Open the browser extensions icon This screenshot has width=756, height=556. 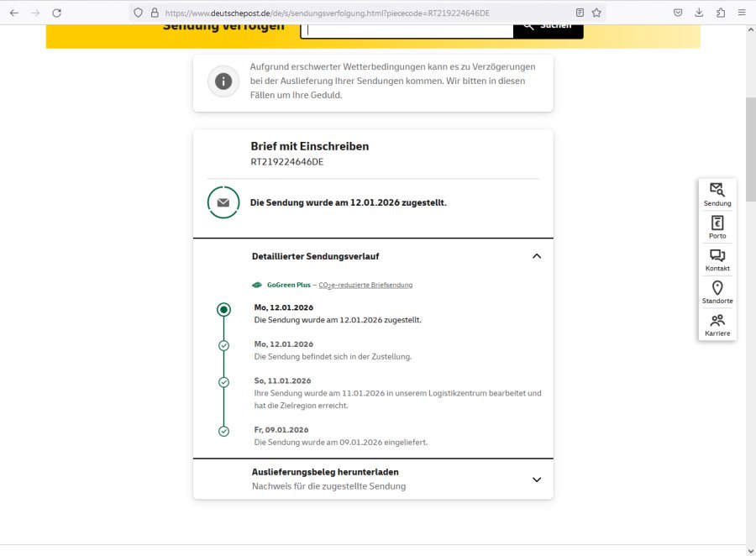[x=720, y=13]
